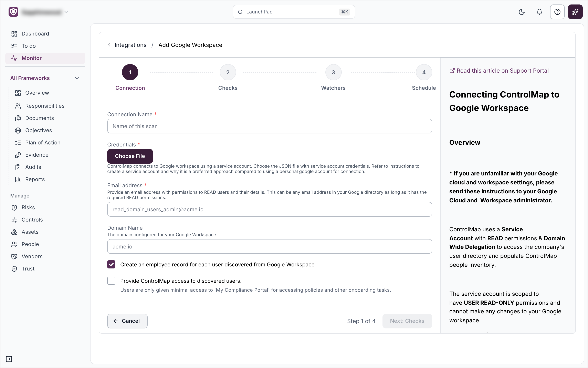Click Next: Checks button

click(x=407, y=321)
